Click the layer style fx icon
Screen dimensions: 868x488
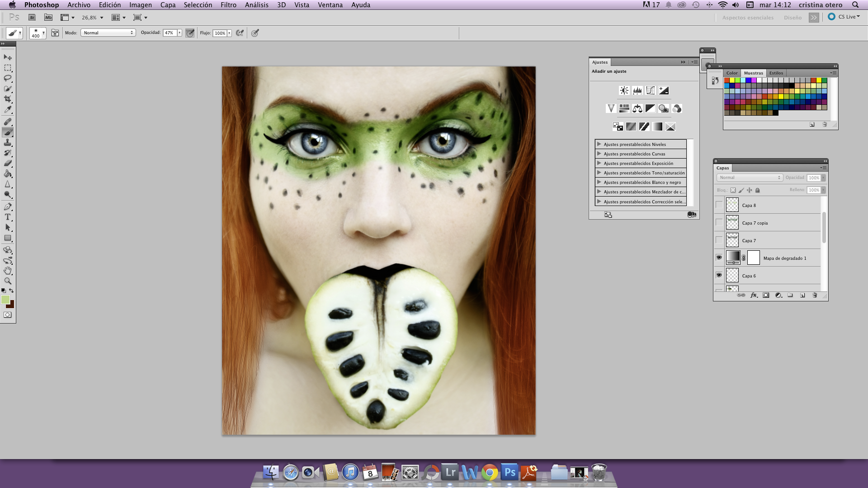coord(754,296)
